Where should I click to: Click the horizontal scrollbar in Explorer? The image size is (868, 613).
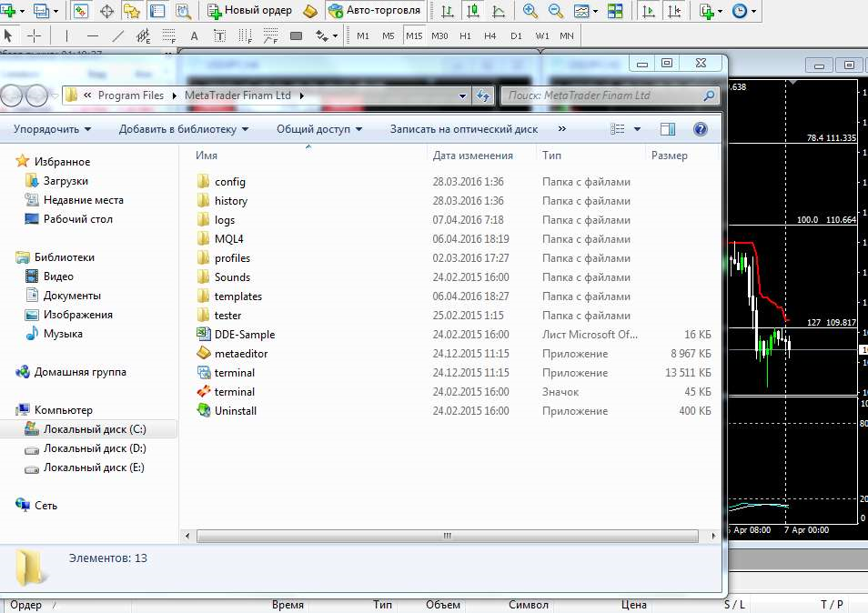coord(448,536)
